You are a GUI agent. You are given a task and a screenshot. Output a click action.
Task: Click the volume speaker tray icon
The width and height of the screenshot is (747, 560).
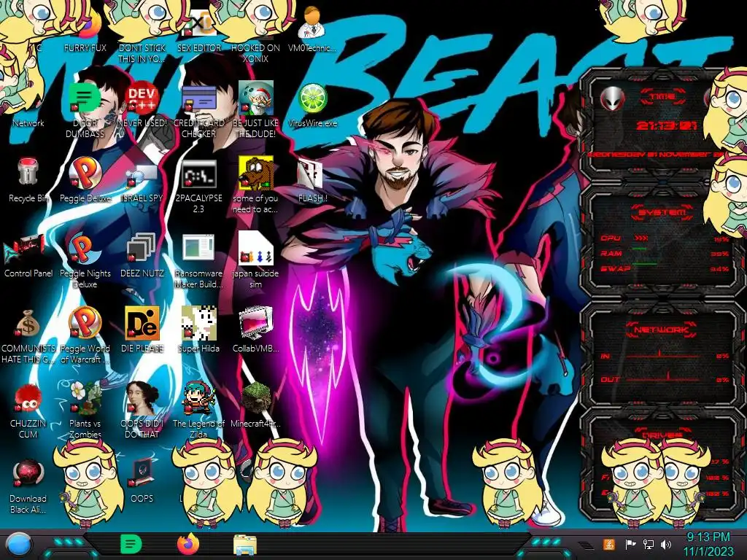tap(666, 544)
